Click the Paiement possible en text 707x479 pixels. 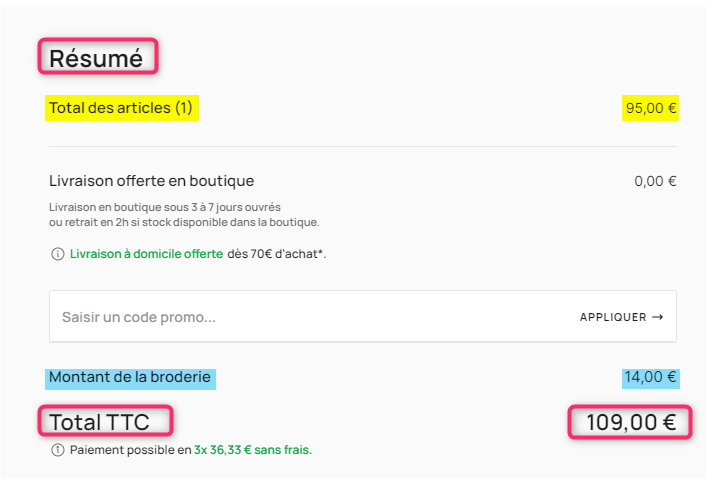(131, 450)
